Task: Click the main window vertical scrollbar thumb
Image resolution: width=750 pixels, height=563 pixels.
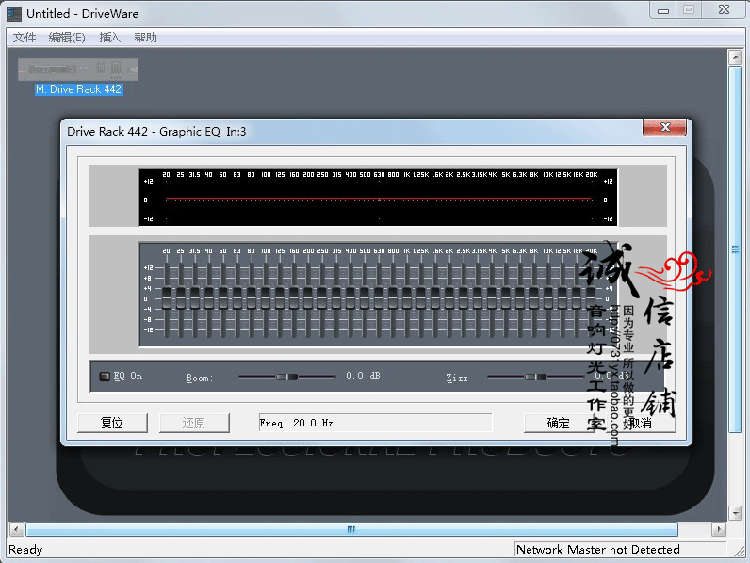Action: tap(735, 249)
